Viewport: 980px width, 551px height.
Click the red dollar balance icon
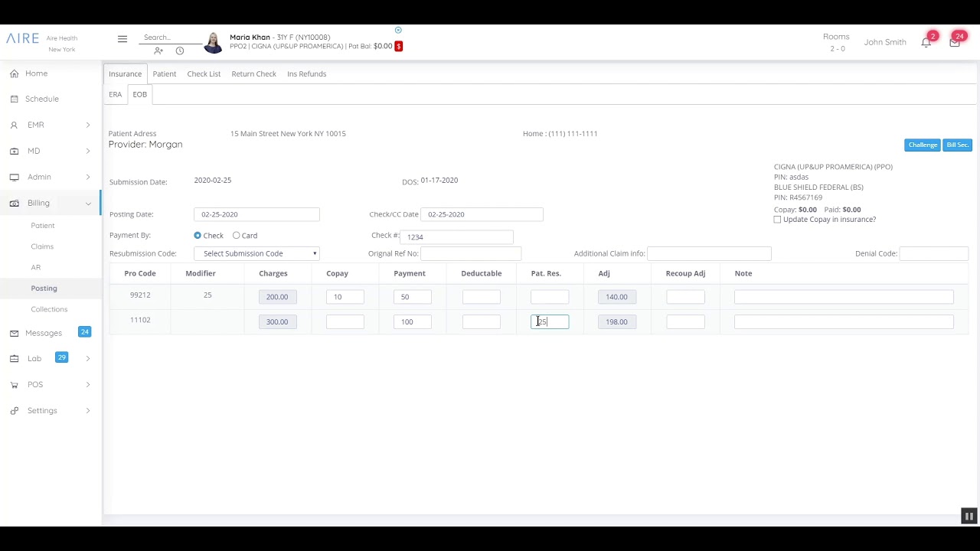pos(399,46)
